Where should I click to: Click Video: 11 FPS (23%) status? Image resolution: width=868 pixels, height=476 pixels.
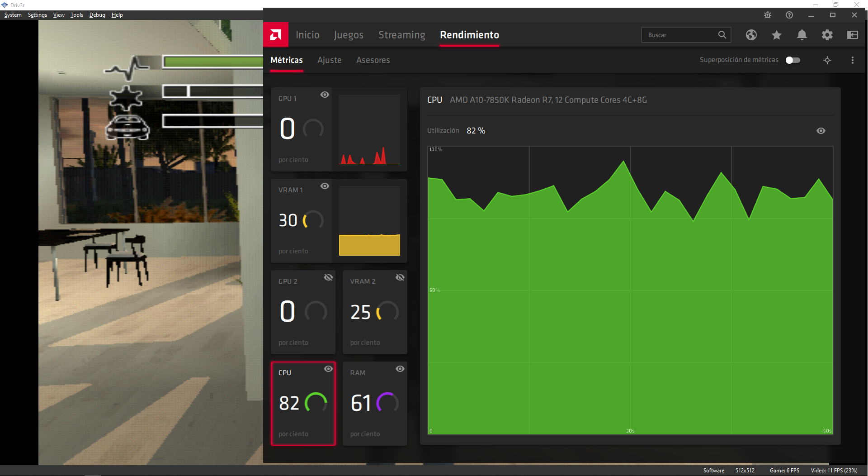834,471
